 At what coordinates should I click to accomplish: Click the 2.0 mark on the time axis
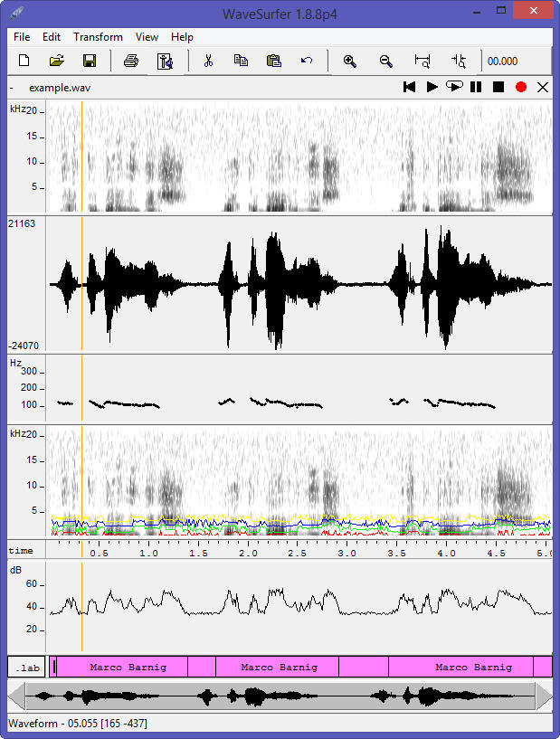(x=248, y=554)
